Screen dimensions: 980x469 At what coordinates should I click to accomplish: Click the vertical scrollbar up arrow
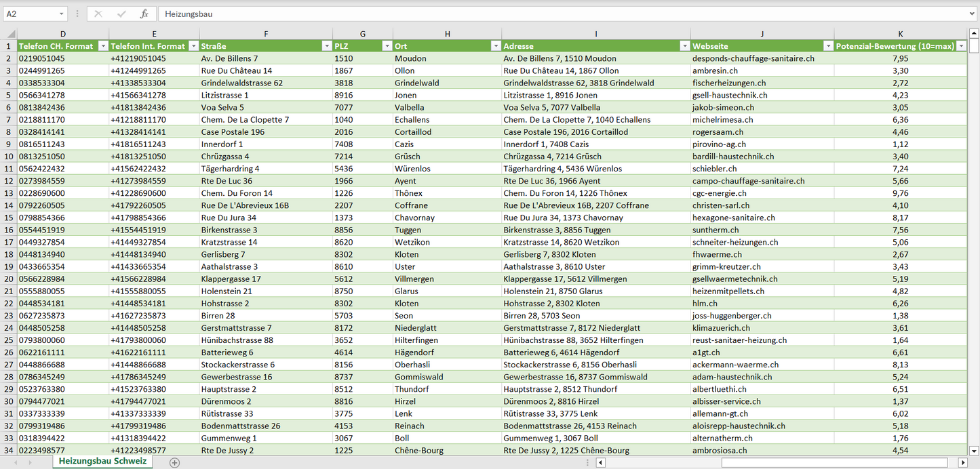pyautogui.click(x=974, y=34)
